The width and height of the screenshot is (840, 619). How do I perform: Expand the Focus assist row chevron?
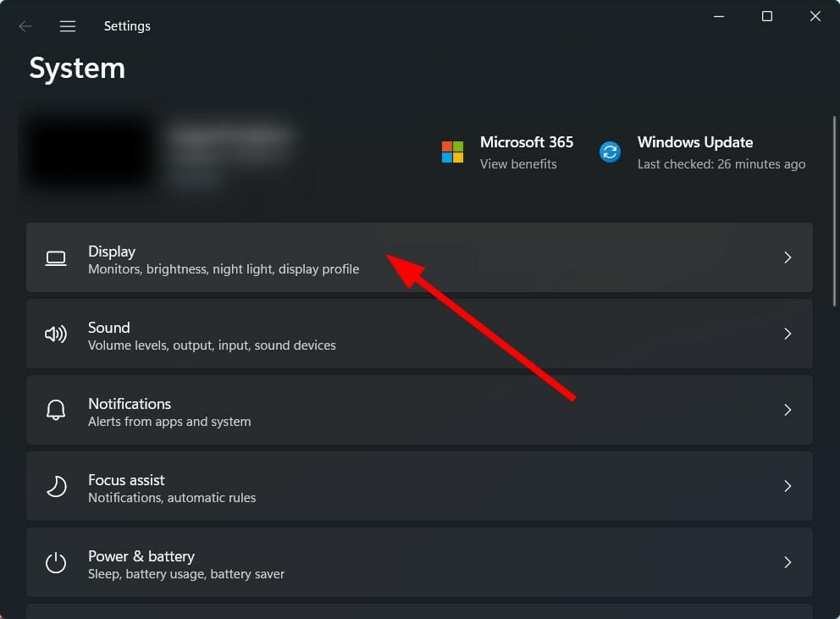[x=787, y=486]
